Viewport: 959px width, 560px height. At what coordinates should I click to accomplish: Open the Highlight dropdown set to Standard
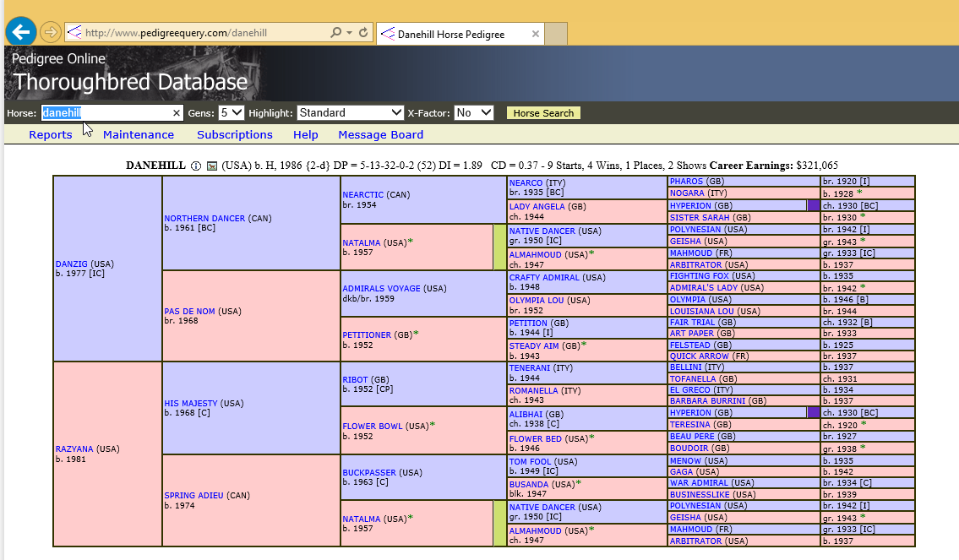(x=350, y=112)
